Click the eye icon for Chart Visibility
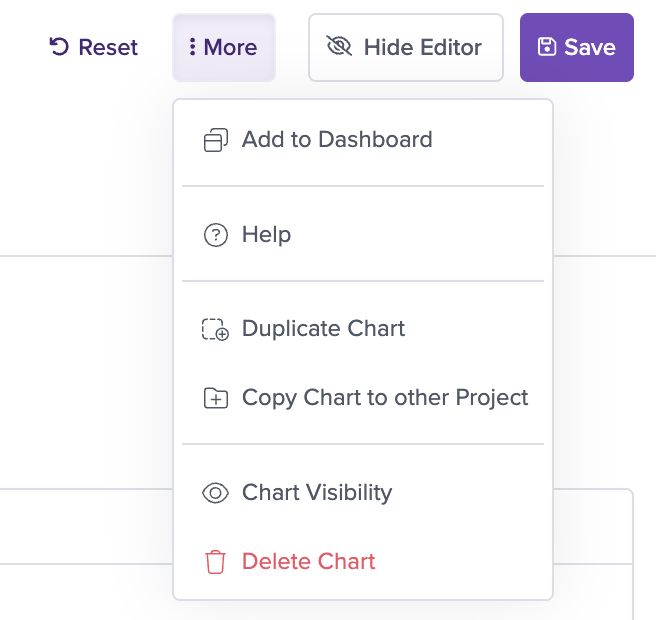656x620 pixels. coord(215,493)
